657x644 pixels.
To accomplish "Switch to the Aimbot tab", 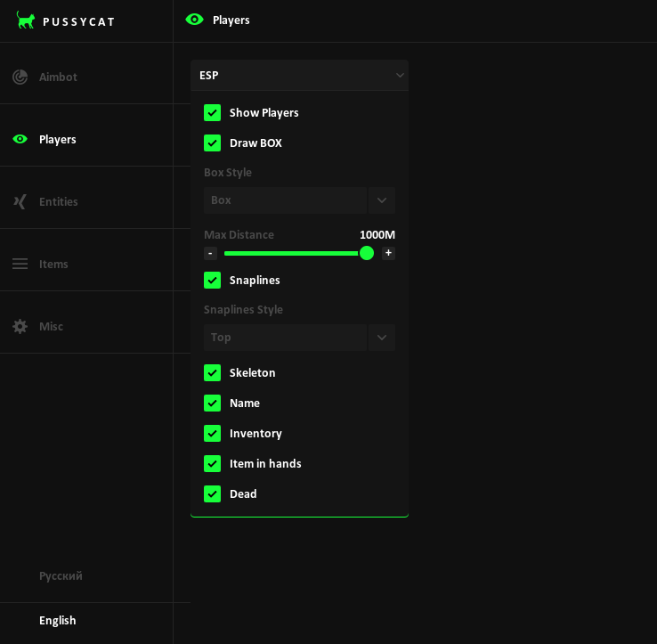I will (58, 77).
